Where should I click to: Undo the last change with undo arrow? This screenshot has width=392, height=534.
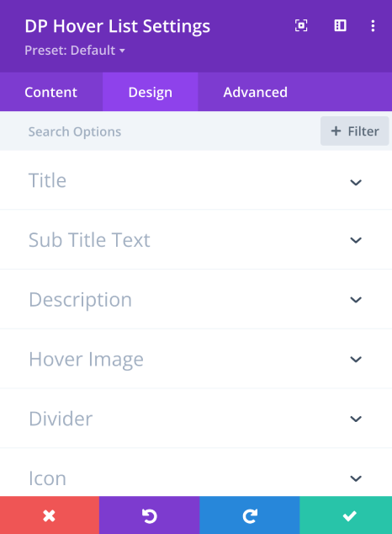click(149, 515)
